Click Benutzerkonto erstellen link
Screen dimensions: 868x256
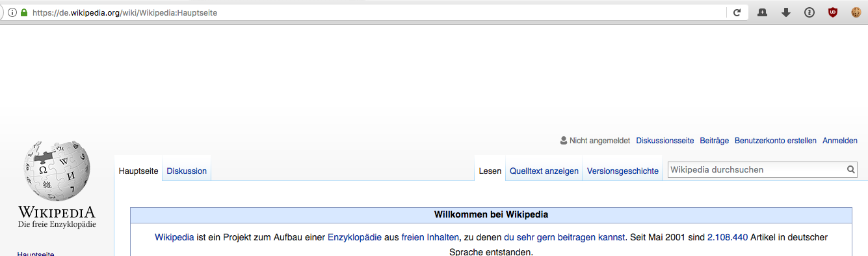(x=776, y=141)
